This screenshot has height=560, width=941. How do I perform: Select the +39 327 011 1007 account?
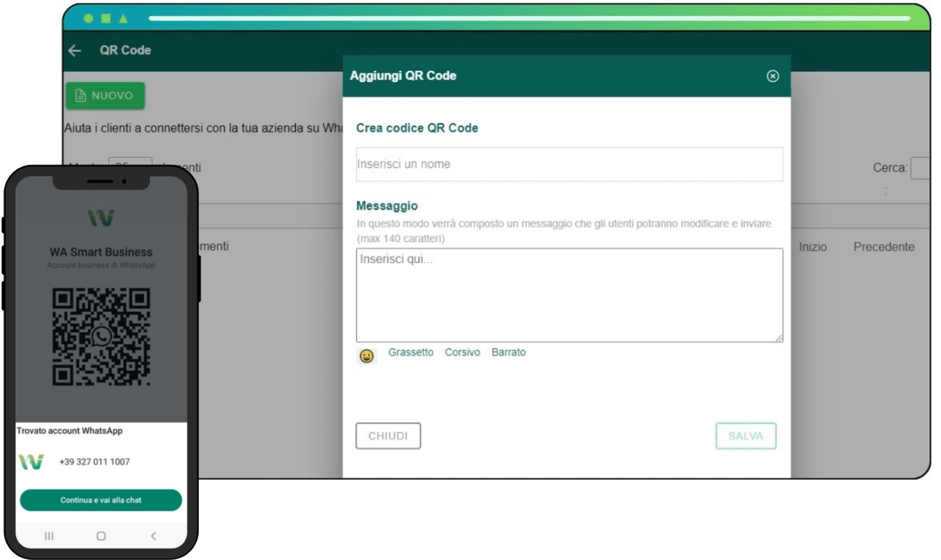(x=94, y=462)
